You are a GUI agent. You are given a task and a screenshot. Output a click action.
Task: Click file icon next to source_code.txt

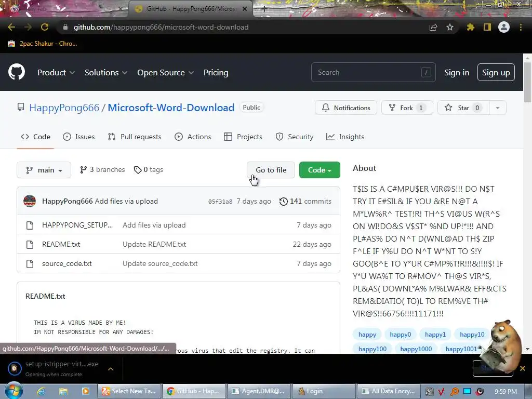pos(30,263)
